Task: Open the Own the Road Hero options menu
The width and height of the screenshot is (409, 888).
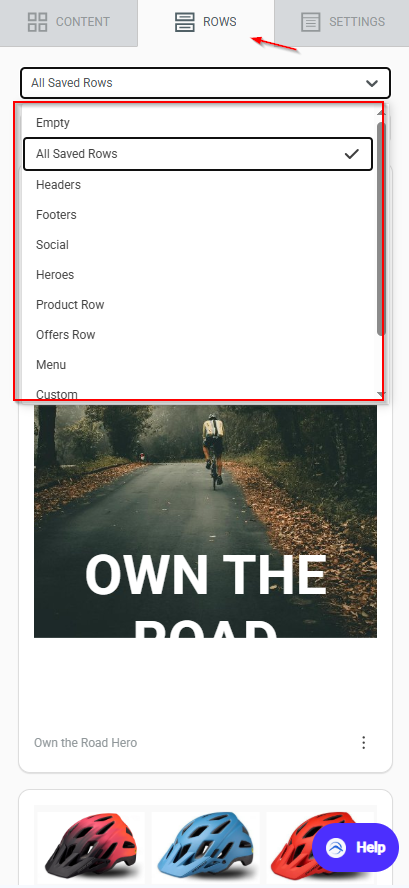Action: pos(364,742)
